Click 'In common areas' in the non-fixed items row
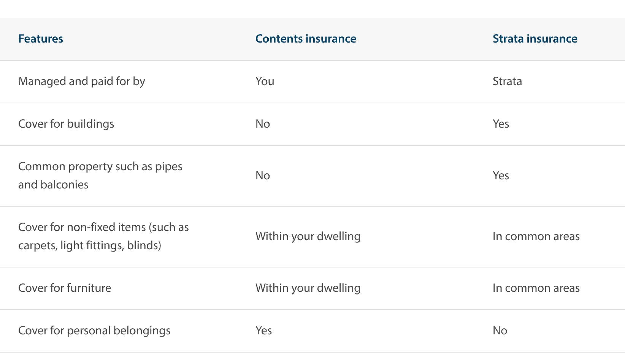The image size is (625, 364). [x=536, y=236]
